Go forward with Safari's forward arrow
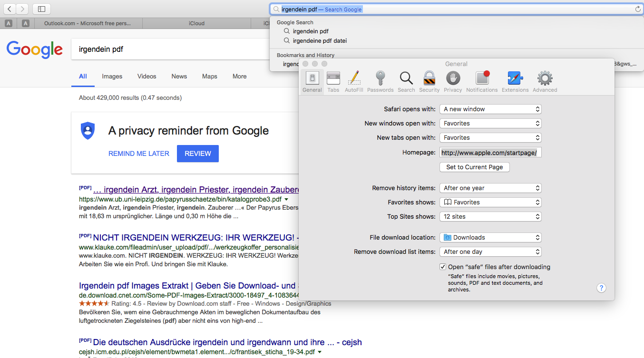644x358 pixels. [22, 9]
